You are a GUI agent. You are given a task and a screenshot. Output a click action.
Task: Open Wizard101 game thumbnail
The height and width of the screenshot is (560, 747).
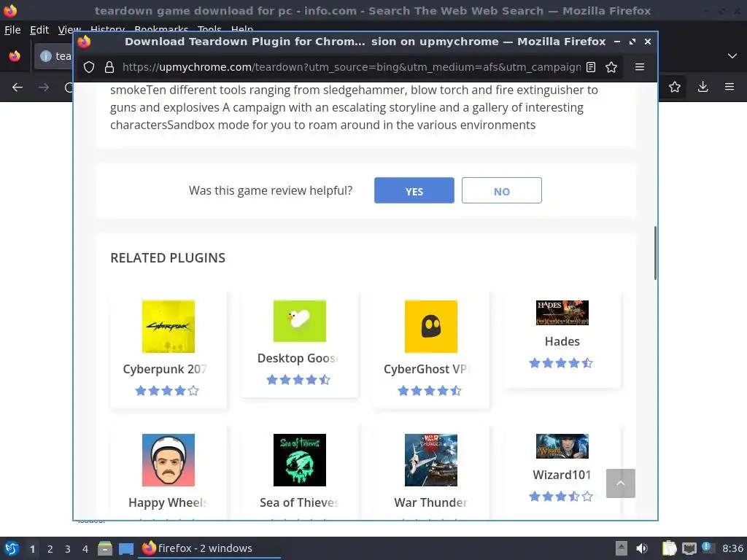pos(562,446)
